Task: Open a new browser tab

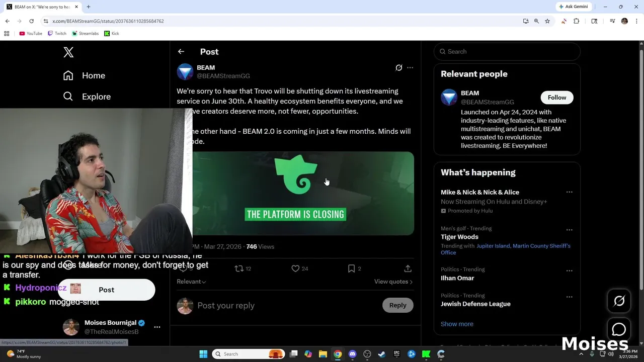Action: [89, 7]
